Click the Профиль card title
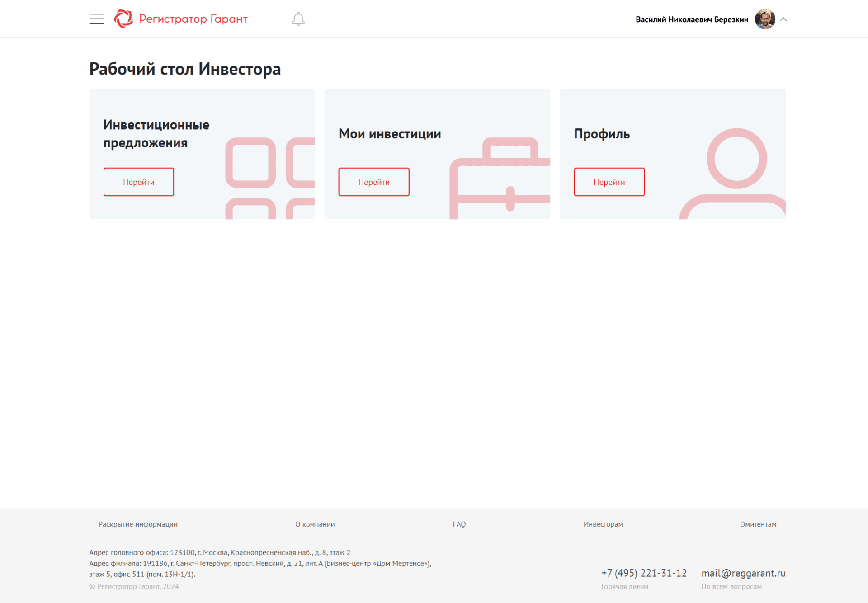 (602, 134)
